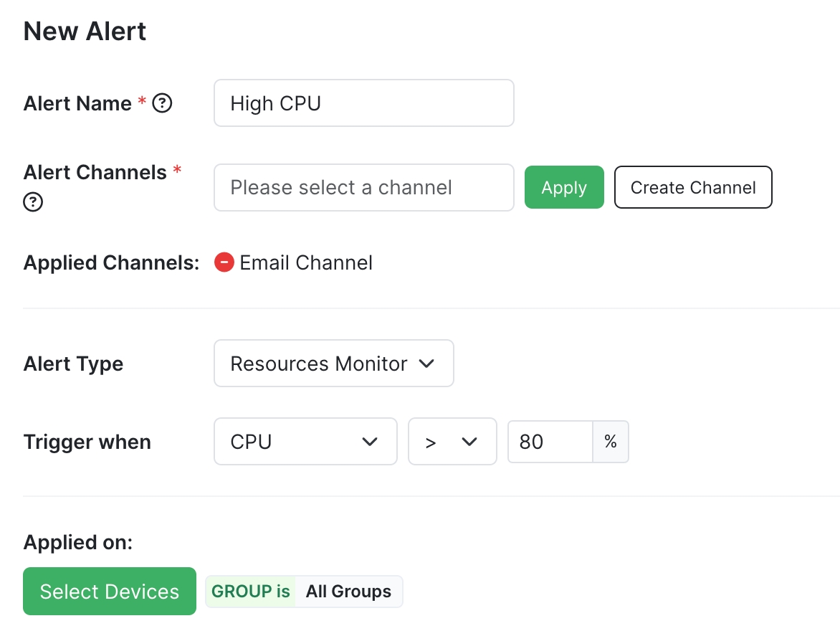Click the Alert Name field label

click(77, 104)
